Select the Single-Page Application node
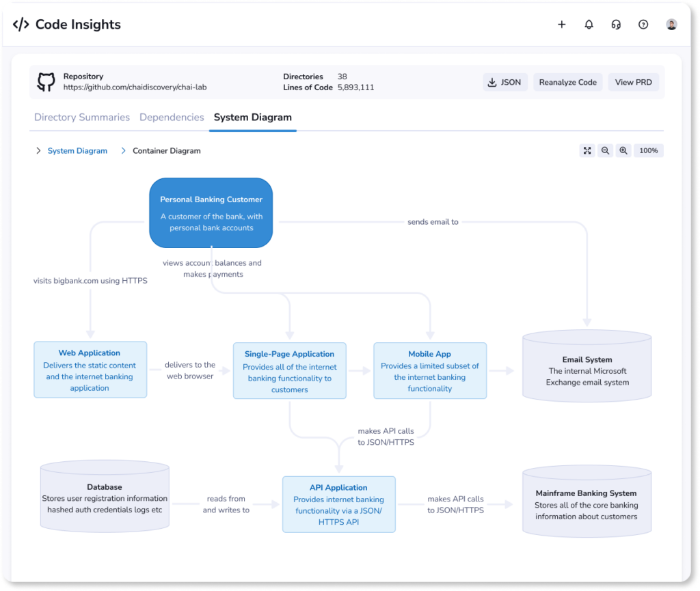Image resolution: width=700 pixels, height=591 pixels. pyautogui.click(x=289, y=371)
